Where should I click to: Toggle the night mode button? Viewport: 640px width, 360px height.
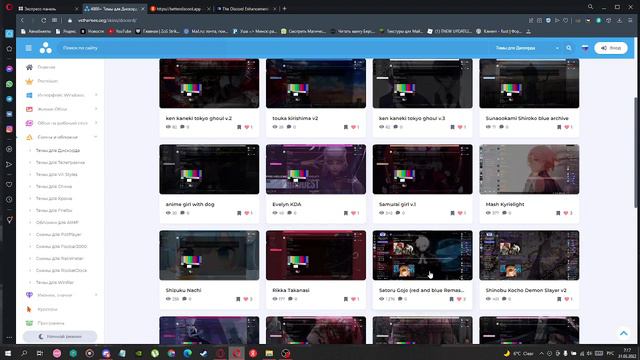click(x=60, y=336)
